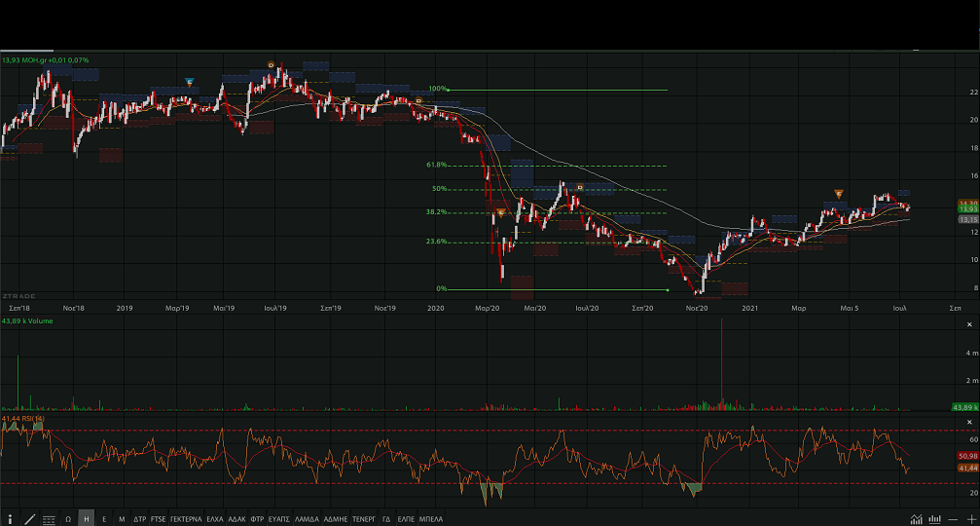The height and width of the screenshot is (526, 980).
Task: Select the daily H timeframe
Action: pos(87,519)
